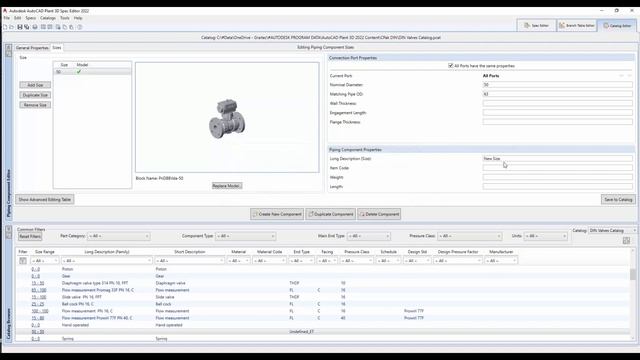Open the Part Category filter dropdown
640x360 pixels.
[x=118, y=236]
